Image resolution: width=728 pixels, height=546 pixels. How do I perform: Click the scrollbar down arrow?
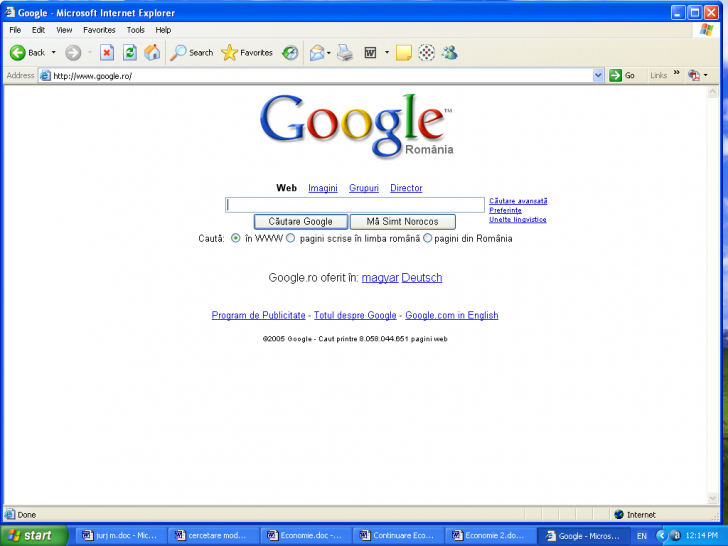click(713, 499)
